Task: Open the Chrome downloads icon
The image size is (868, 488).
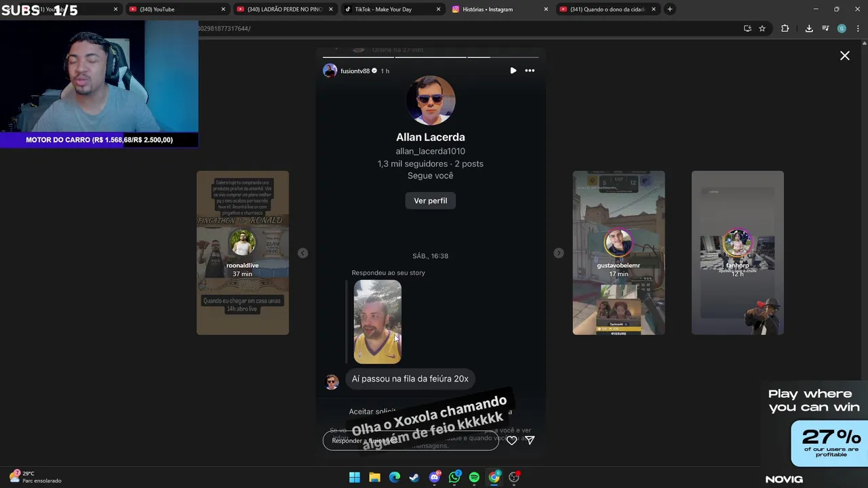Action: [809, 28]
